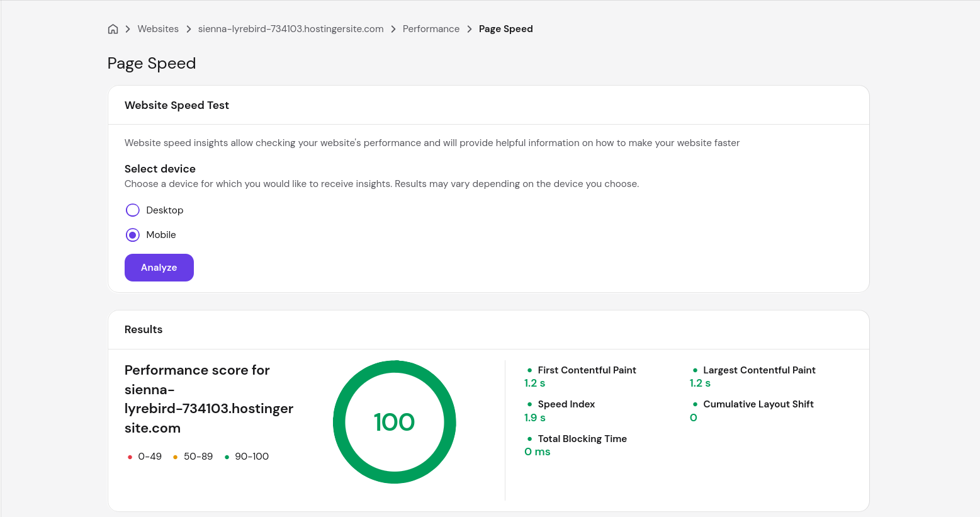
Task: Click the Website Speed Test heading
Action: (x=177, y=105)
